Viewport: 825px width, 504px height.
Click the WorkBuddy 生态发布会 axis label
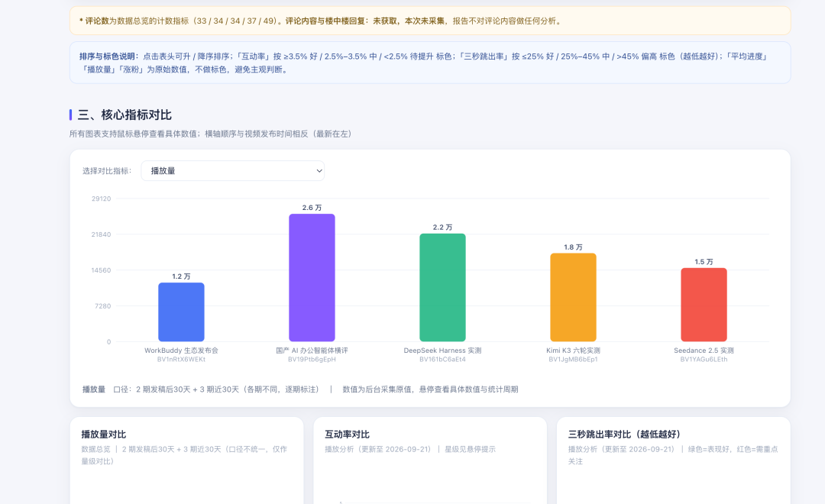182,351
